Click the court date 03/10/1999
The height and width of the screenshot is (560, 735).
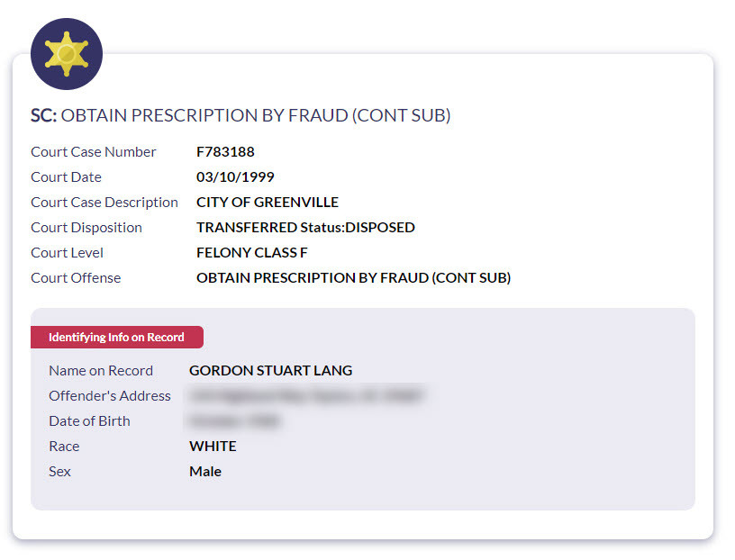coord(235,177)
